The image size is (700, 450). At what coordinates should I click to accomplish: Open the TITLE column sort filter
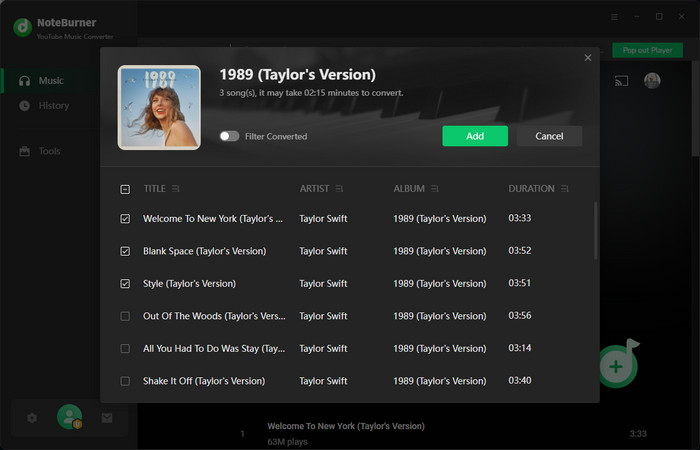pyautogui.click(x=176, y=189)
